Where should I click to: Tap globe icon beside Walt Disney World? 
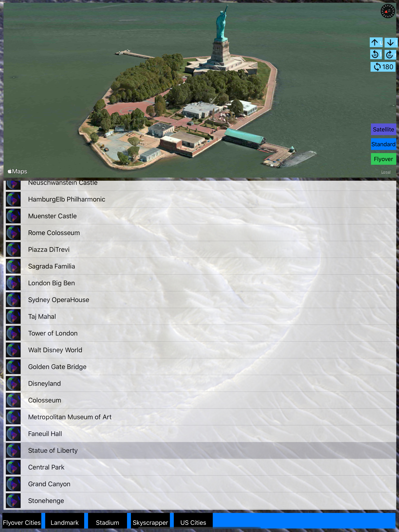pyautogui.click(x=13, y=350)
